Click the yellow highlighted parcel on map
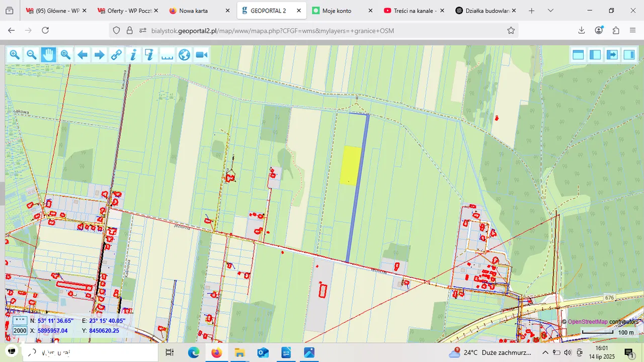The width and height of the screenshot is (644, 362). [x=351, y=165]
